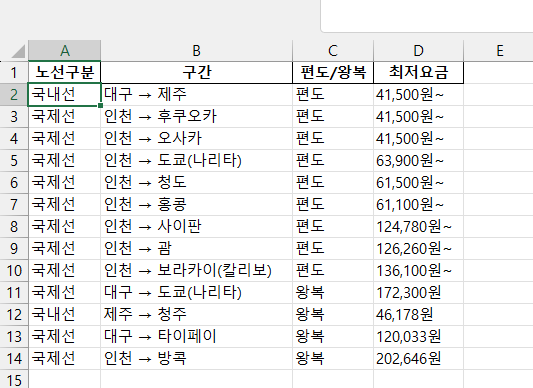
Task: Select row 14 header
Action: [x=14, y=358]
